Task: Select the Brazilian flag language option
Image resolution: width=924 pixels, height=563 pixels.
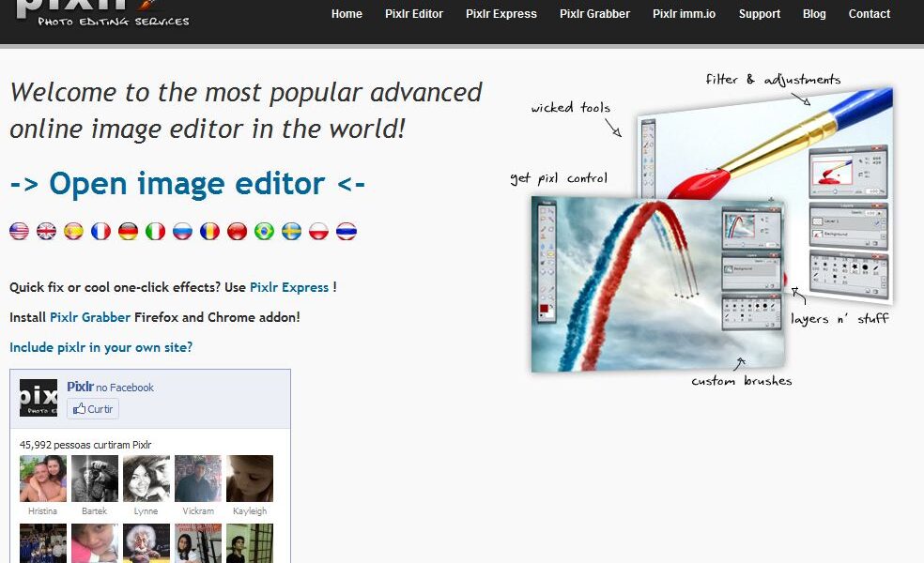Action: 264,231
